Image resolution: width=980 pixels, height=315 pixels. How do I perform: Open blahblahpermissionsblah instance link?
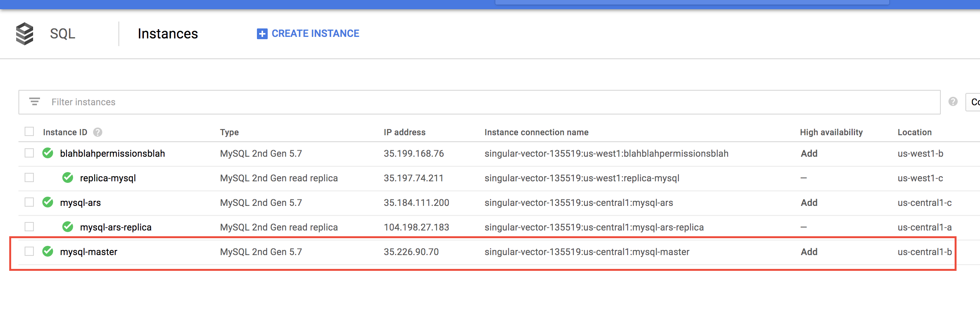coord(112,154)
